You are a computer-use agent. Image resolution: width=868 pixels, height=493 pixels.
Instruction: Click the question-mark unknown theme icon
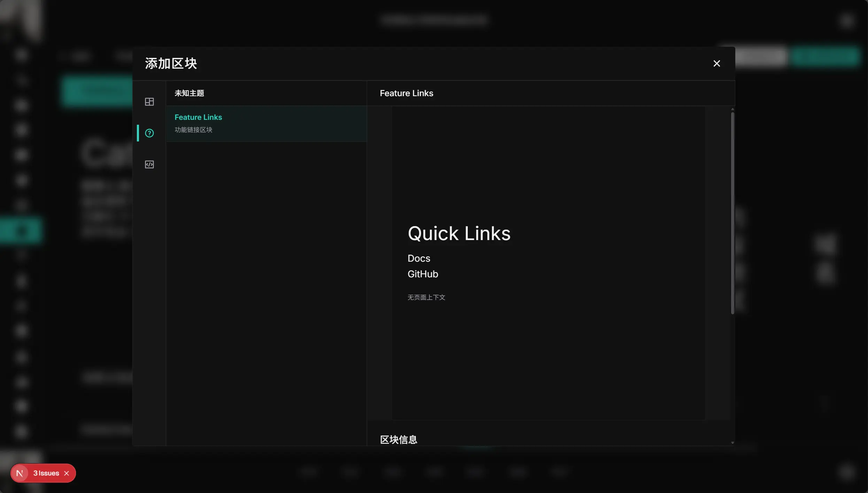[x=149, y=133]
